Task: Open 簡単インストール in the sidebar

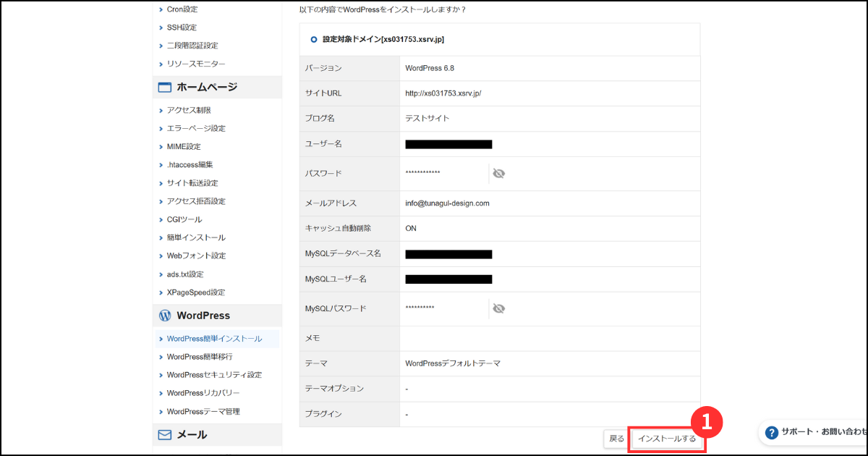Action: [196, 237]
